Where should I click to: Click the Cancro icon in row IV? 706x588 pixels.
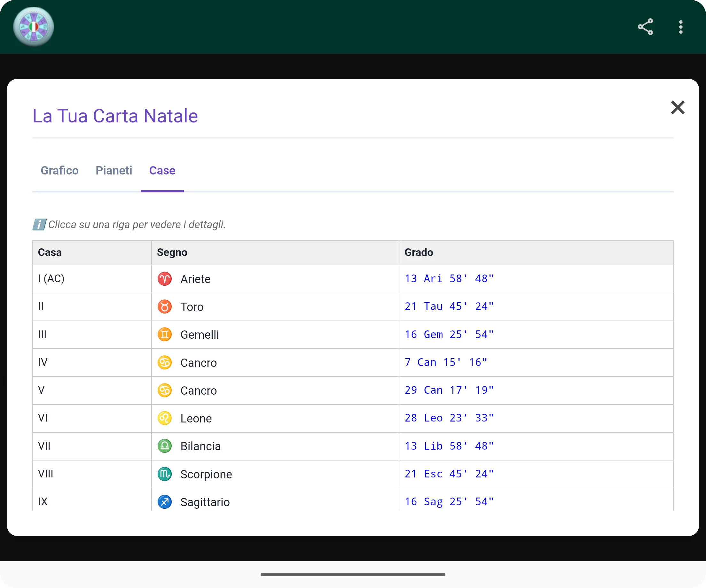coord(165,362)
